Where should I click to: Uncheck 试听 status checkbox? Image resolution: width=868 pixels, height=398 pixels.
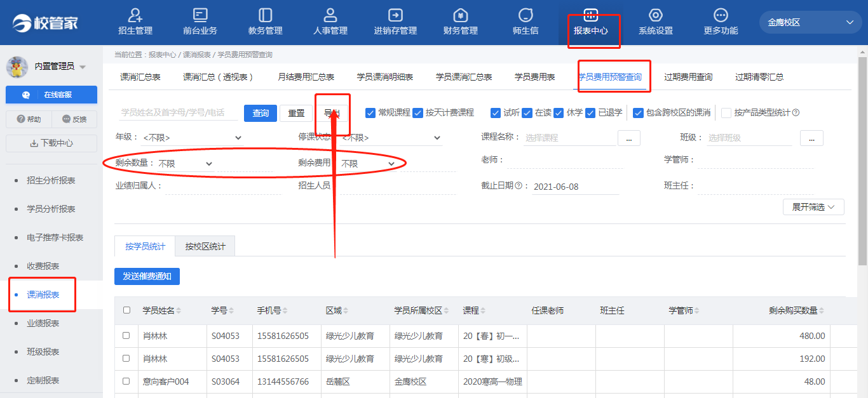tap(496, 113)
